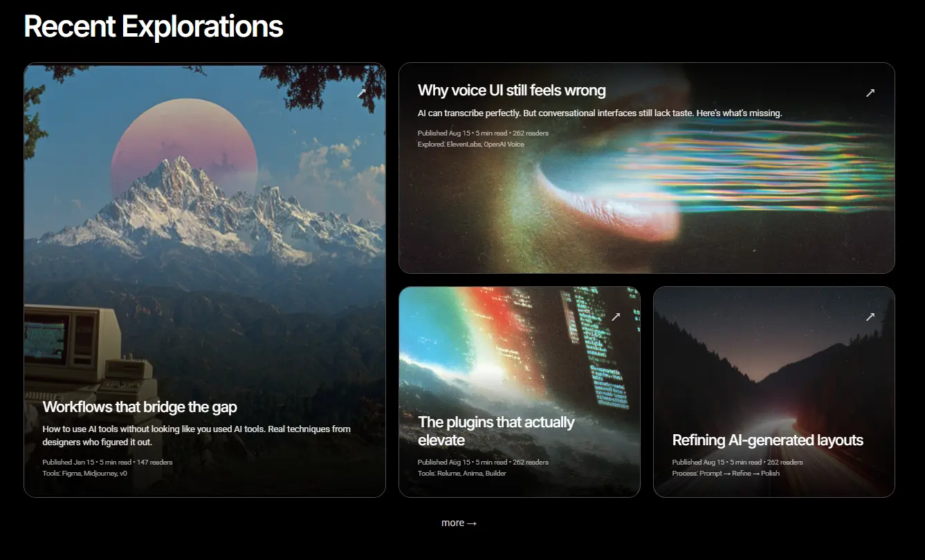Click 'Tools: Figma, Midjourney, v0' text
Viewport: 925px width, 560px height.
click(84, 474)
